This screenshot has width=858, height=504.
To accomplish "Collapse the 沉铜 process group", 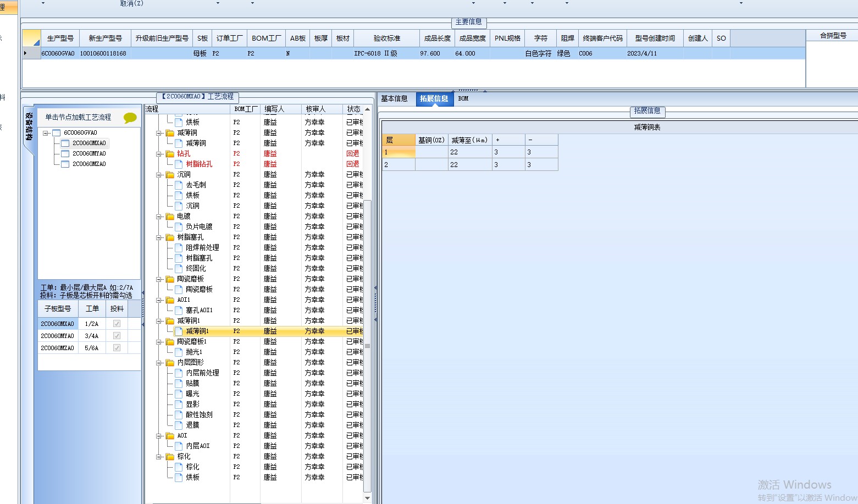I will 159,175.
